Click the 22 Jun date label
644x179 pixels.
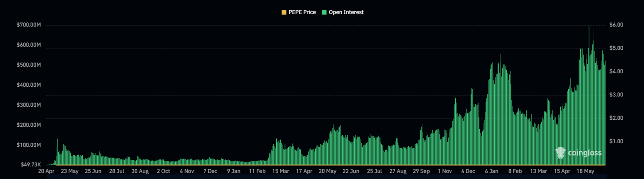click(351, 172)
